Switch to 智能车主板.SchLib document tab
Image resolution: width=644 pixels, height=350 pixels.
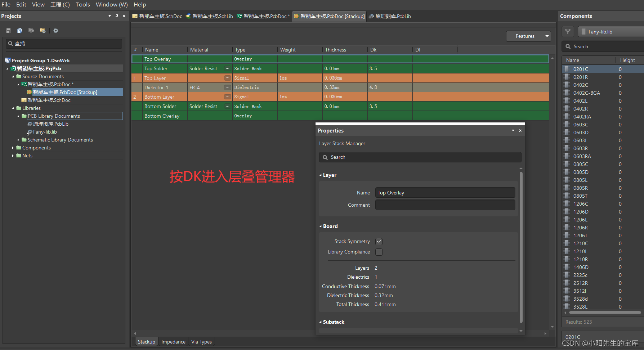209,16
